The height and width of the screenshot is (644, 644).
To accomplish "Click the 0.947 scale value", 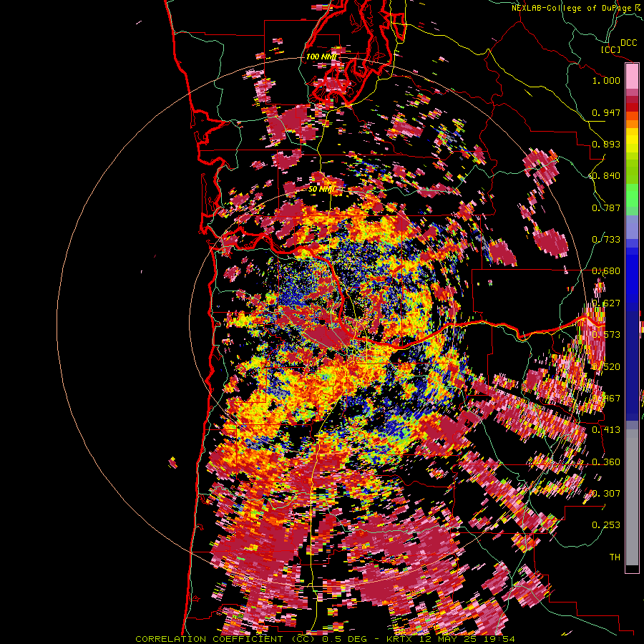I will [x=606, y=112].
